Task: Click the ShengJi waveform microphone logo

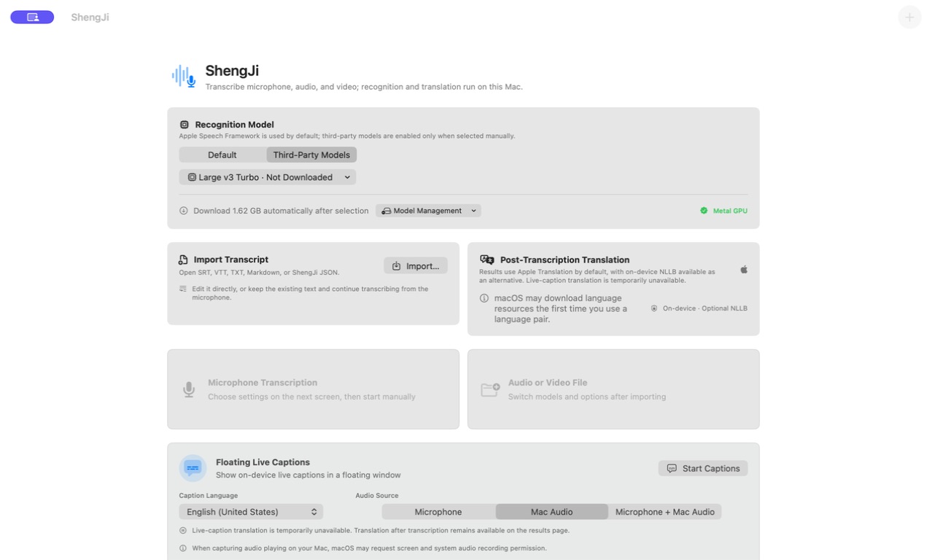Action: [x=184, y=76]
